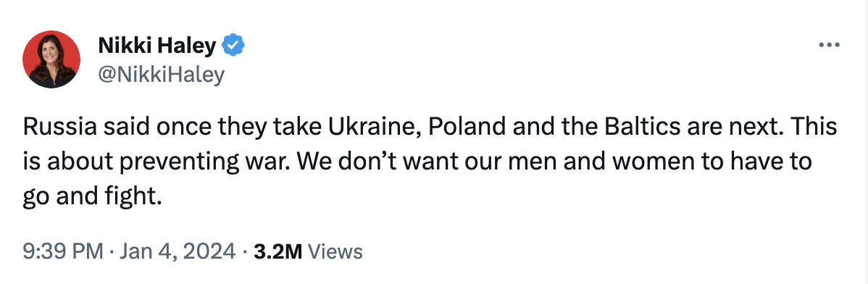Click the Jan 4, 2024 date
Image resolution: width=868 pixels, height=284 pixels.
pyautogui.click(x=177, y=252)
